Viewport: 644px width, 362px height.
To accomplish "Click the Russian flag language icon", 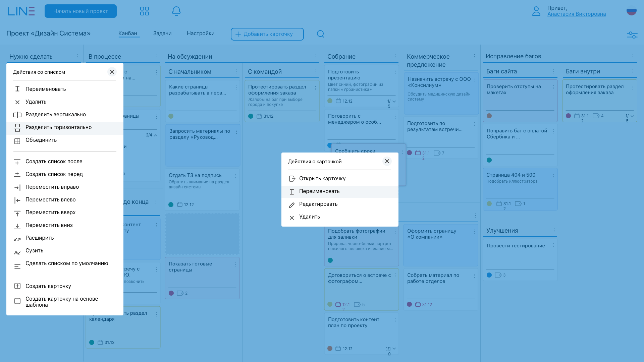I will (x=631, y=11).
